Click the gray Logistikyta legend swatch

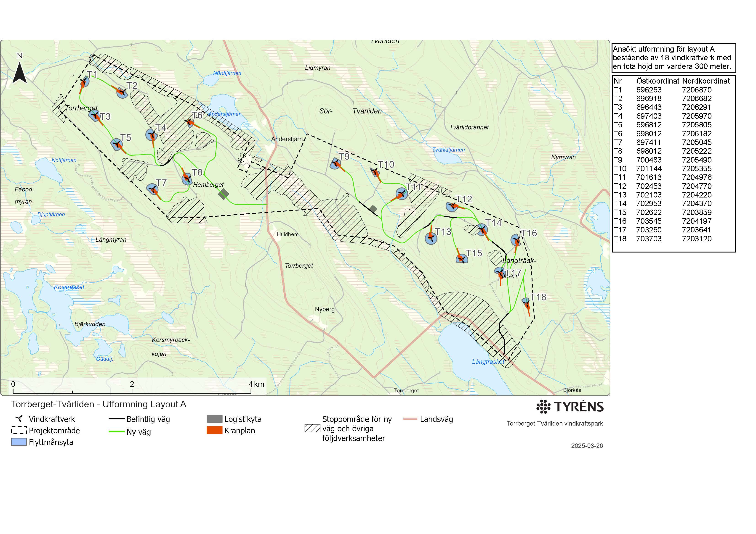tap(214, 419)
